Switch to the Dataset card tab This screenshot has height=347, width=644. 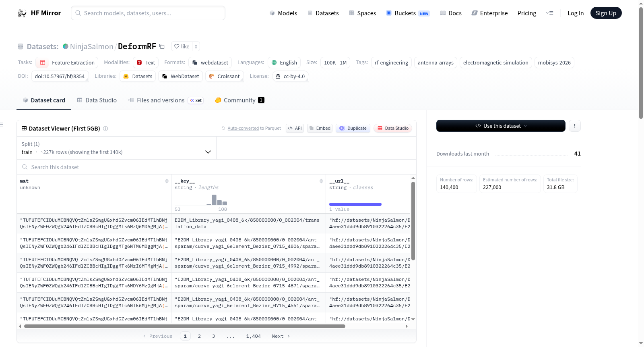pos(44,100)
